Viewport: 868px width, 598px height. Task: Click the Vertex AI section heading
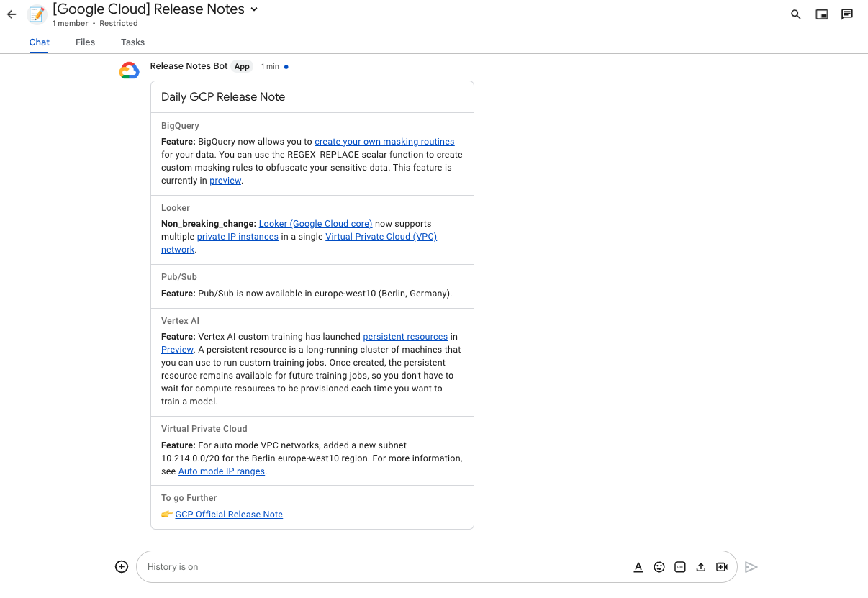(180, 321)
